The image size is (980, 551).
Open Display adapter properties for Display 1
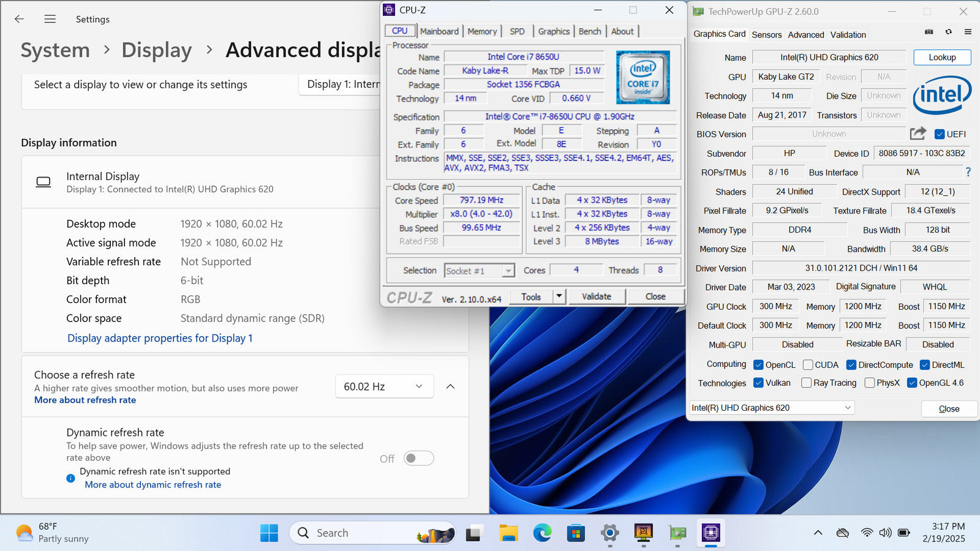coord(160,338)
